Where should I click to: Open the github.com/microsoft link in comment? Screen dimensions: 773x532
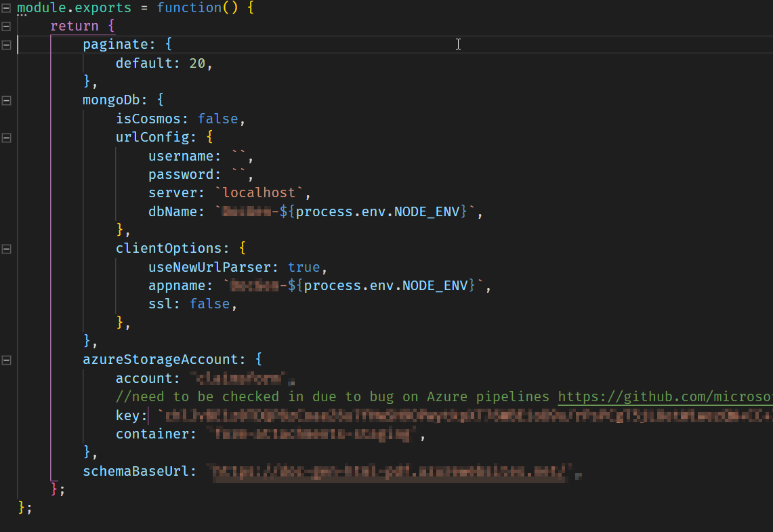coord(665,397)
